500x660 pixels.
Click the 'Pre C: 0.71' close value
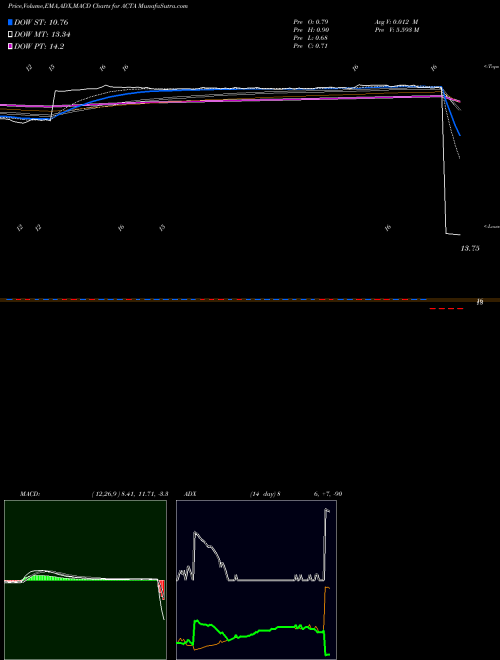pos(311,46)
